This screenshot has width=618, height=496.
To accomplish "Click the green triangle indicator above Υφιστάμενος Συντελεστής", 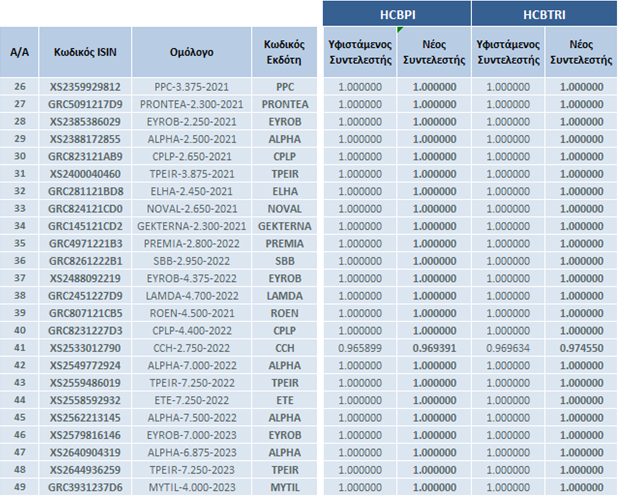I will (400, 30).
